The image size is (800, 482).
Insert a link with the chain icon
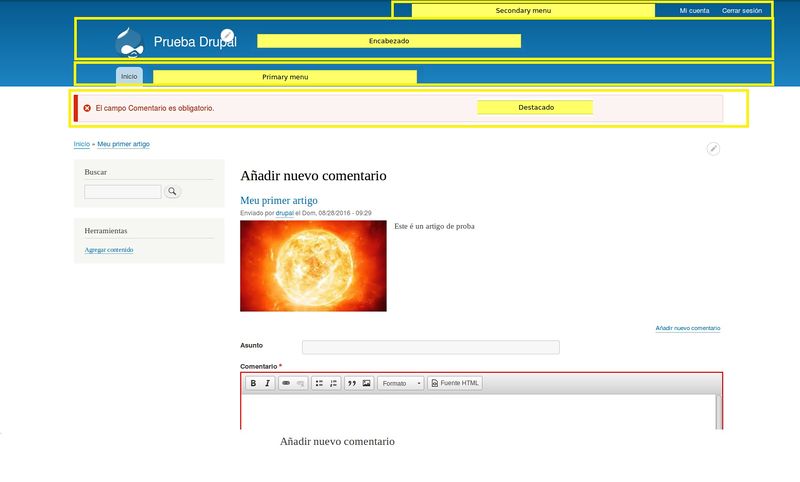tap(286, 383)
